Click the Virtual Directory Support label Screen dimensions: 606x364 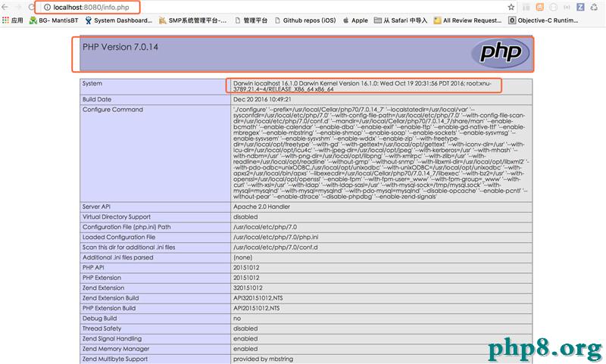point(117,217)
